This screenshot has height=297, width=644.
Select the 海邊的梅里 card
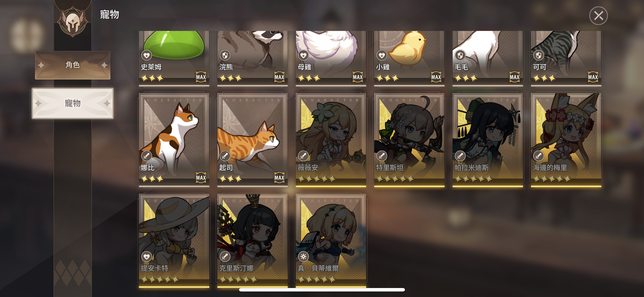coord(566,140)
